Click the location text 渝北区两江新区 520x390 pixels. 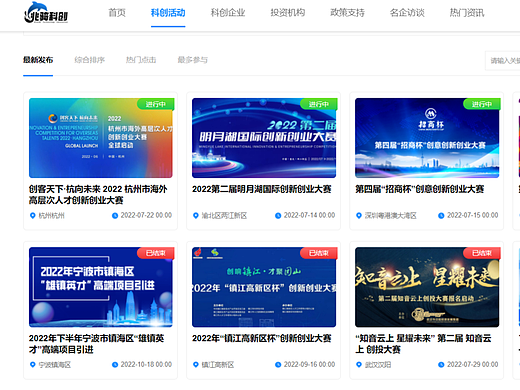point(224,216)
